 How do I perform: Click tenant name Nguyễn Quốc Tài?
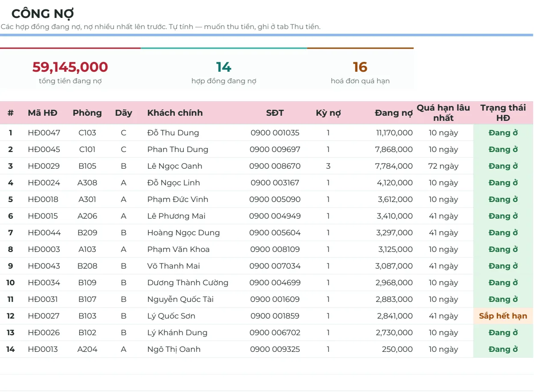tap(180, 299)
